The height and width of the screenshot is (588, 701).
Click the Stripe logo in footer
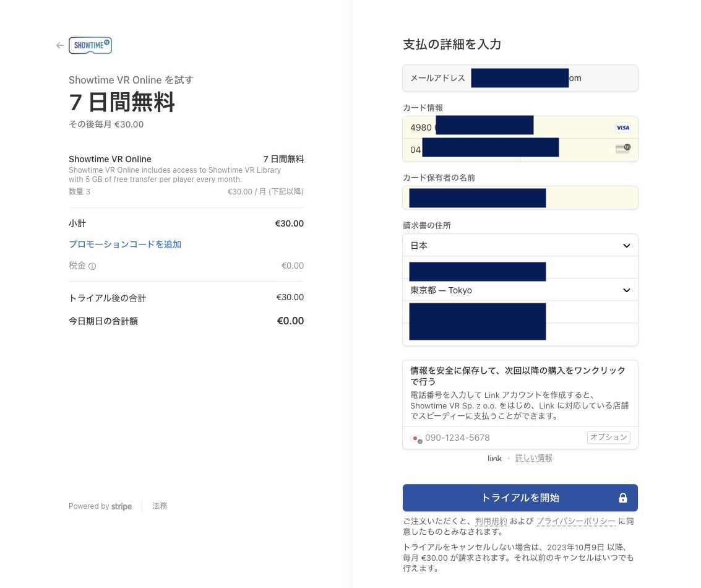121,506
